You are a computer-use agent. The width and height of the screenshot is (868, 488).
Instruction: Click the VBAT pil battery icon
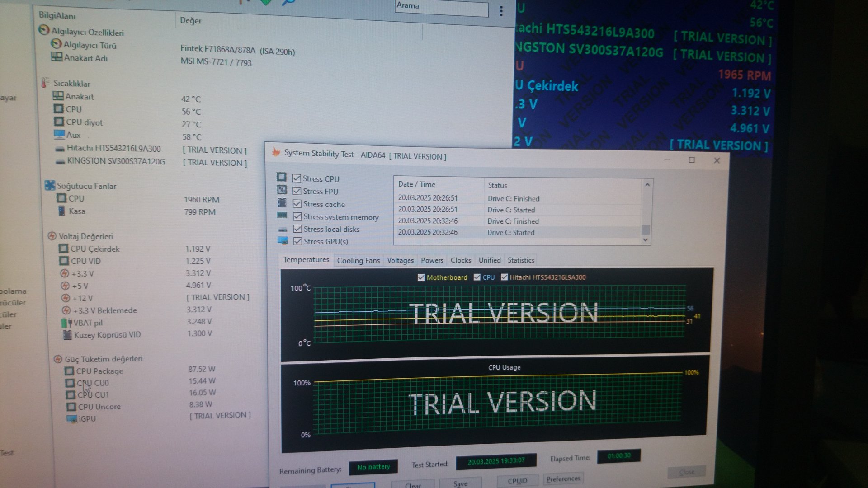[x=66, y=323]
